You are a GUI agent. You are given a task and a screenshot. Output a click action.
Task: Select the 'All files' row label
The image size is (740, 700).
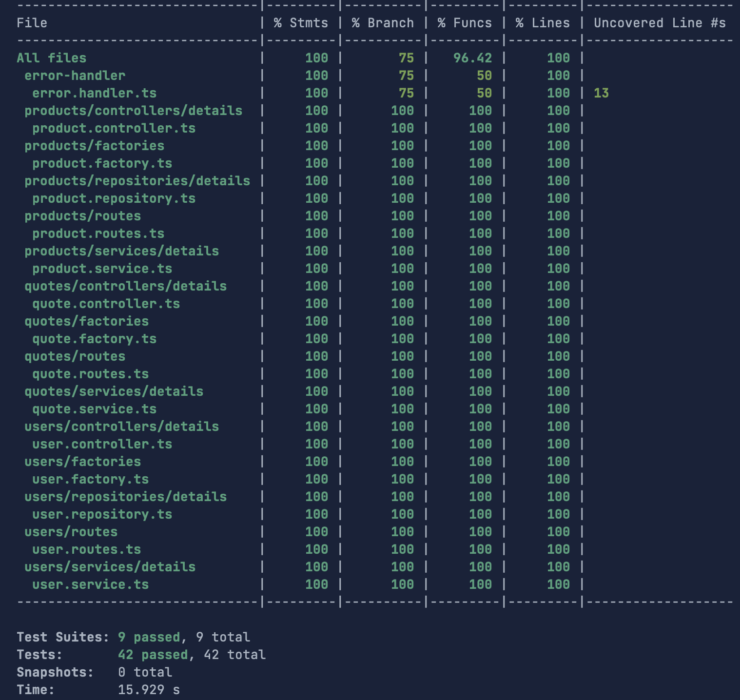(51, 58)
